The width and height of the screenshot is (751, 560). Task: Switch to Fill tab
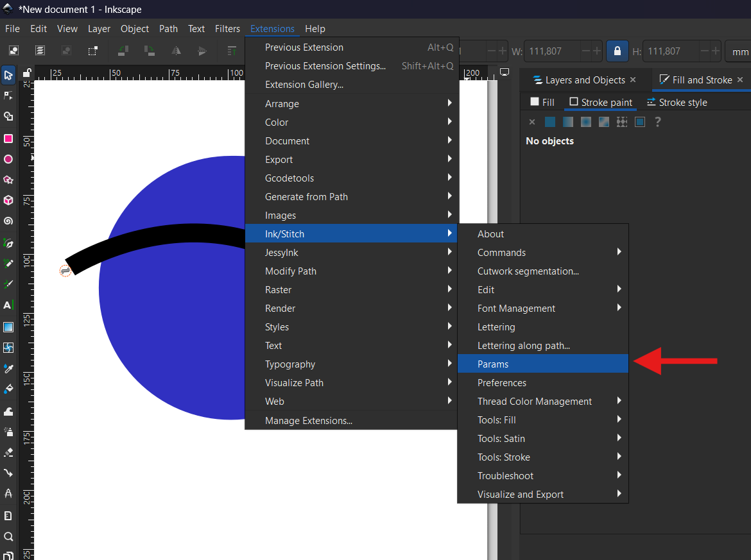click(542, 103)
